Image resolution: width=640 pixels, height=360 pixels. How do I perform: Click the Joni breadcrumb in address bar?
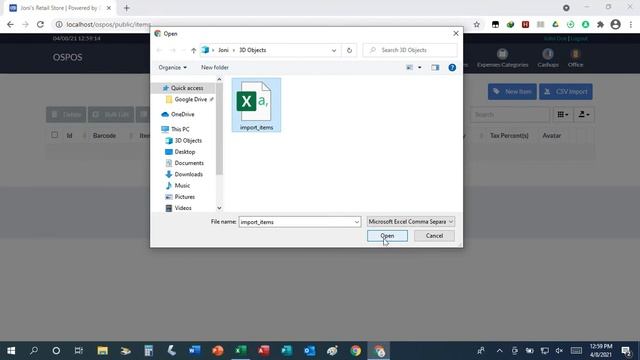(x=223, y=50)
